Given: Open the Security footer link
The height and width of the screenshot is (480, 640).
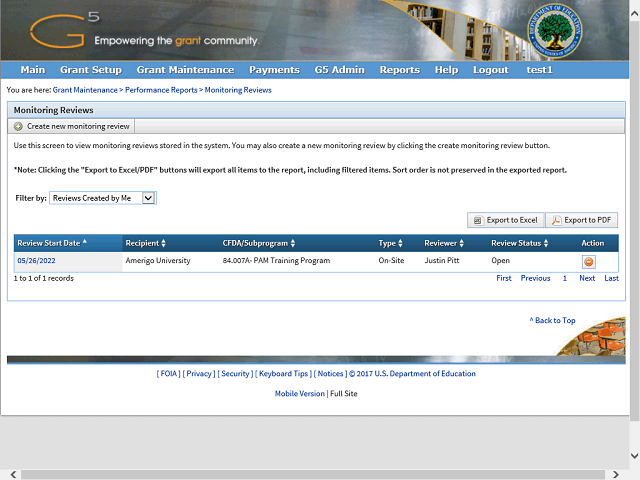Looking at the screenshot, I should coord(235,374).
